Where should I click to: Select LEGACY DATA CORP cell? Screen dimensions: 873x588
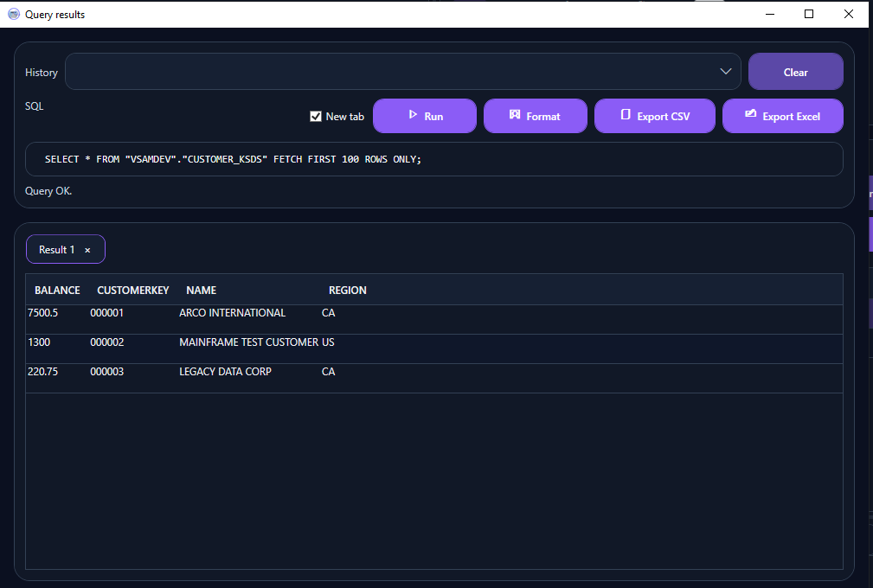pos(226,372)
